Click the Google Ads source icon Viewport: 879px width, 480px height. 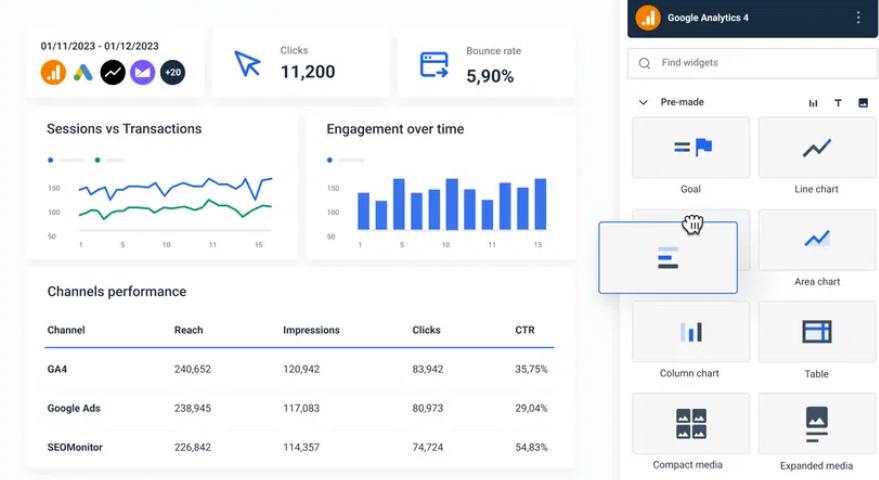click(83, 72)
